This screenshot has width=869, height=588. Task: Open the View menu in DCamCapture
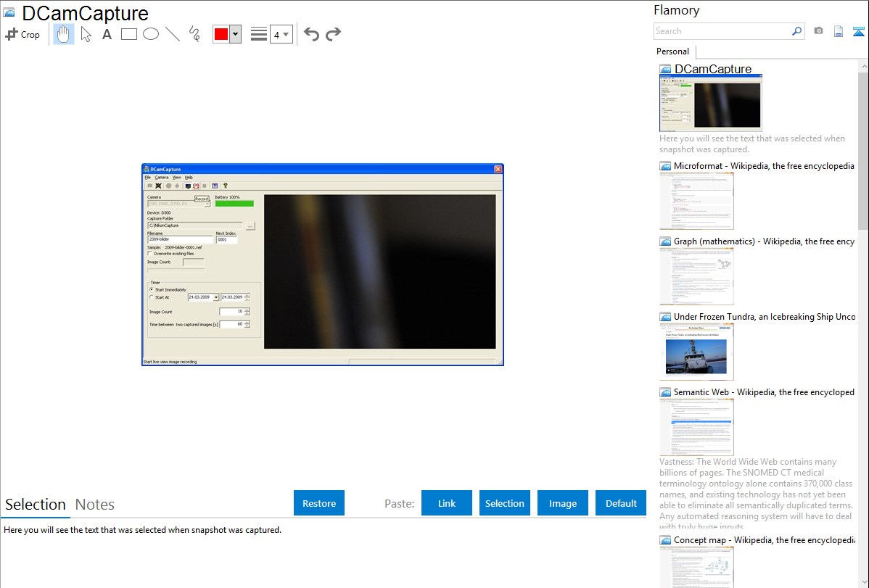pos(177,178)
